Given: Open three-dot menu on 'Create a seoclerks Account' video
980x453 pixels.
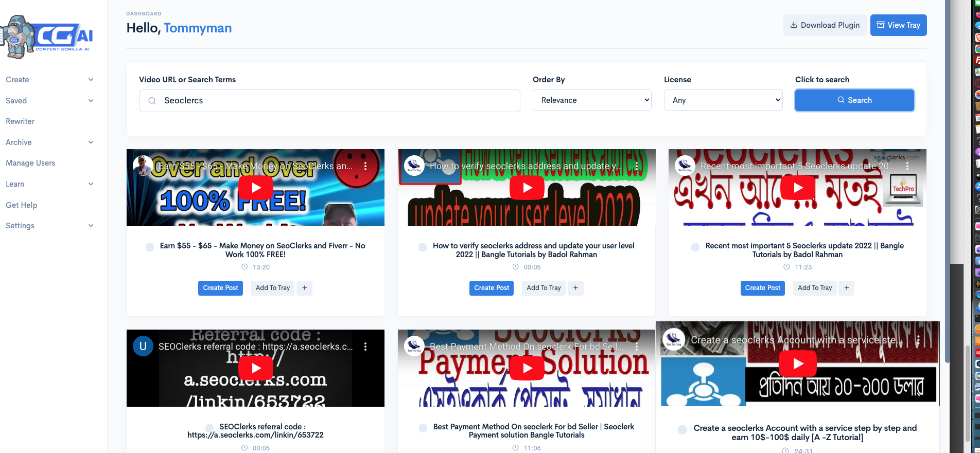Looking at the screenshot, I should tap(918, 340).
